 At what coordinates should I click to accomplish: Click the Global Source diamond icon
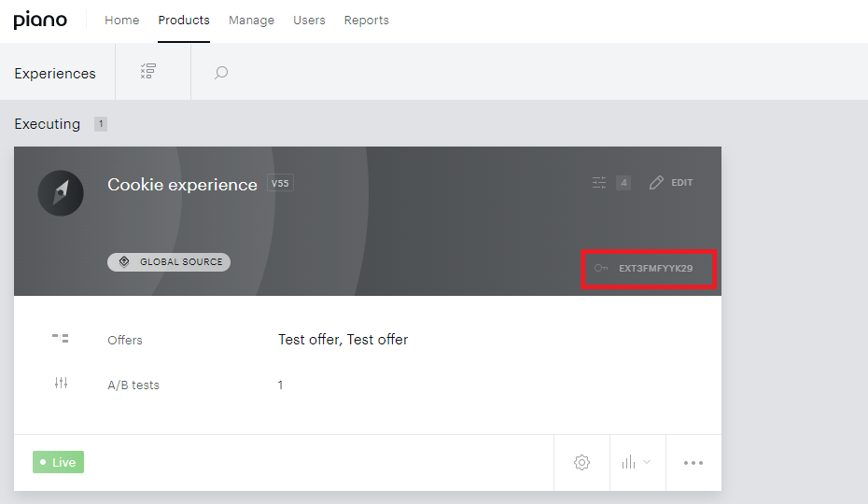[124, 262]
